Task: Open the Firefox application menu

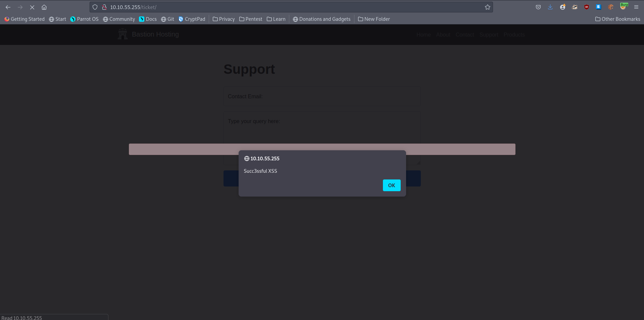Action: (636, 7)
